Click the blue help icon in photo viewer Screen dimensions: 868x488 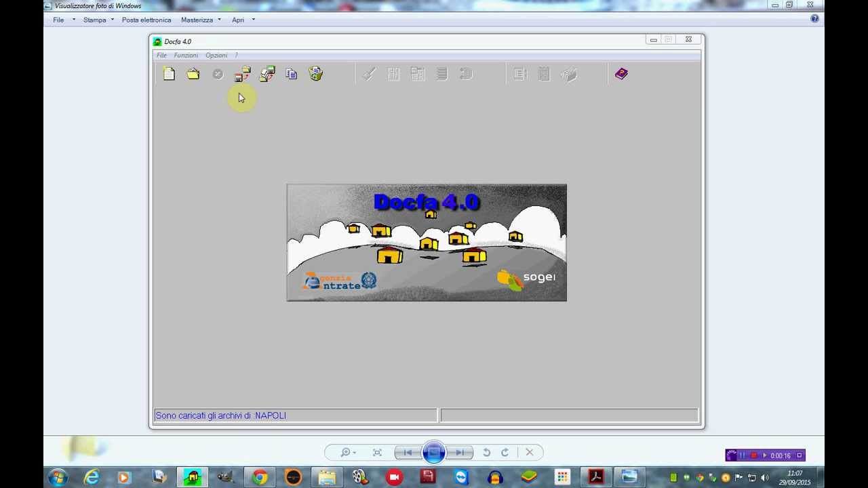(814, 19)
